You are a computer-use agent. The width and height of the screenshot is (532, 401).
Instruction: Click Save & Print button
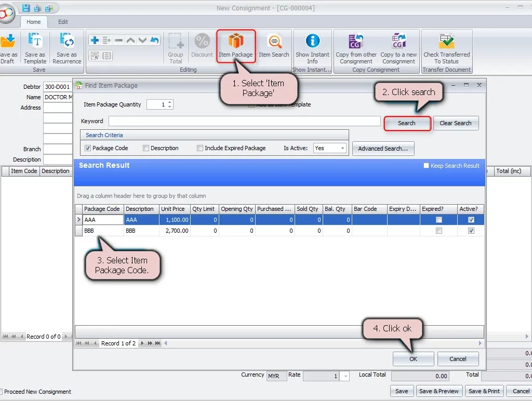tap(484, 391)
